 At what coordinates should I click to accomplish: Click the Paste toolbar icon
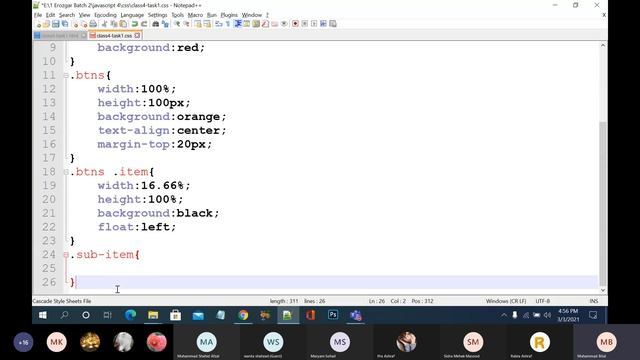tap(122, 24)
